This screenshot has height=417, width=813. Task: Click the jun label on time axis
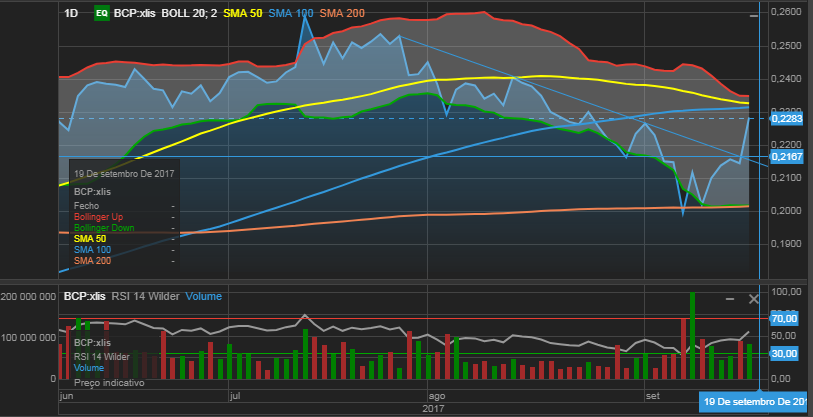66,396
